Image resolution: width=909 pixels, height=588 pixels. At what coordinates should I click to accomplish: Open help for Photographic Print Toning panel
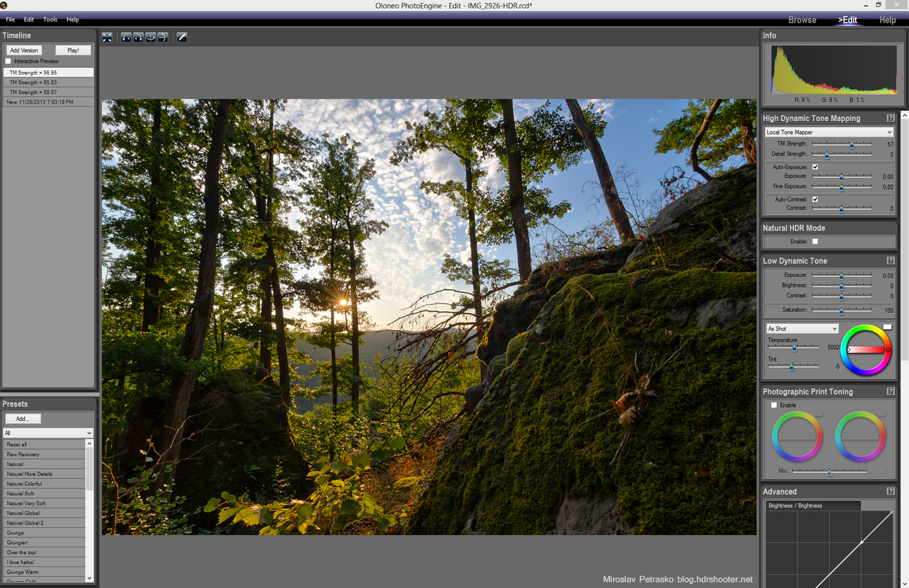click(890, 391)
